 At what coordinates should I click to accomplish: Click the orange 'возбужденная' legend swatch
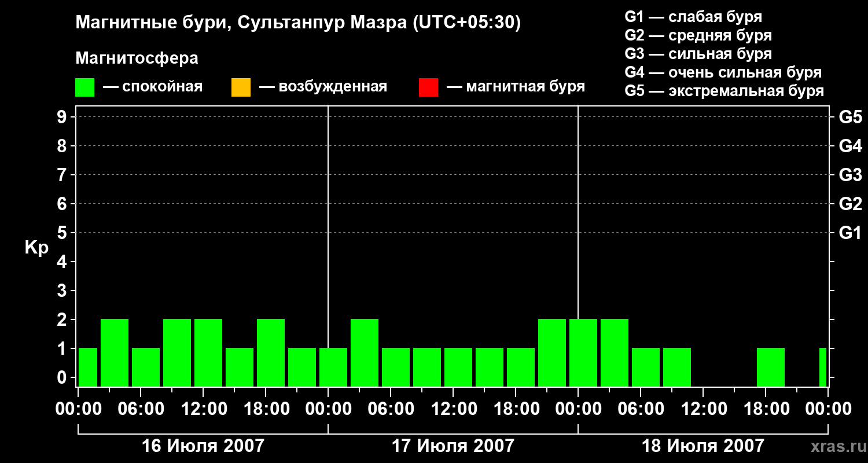[241, 87]
